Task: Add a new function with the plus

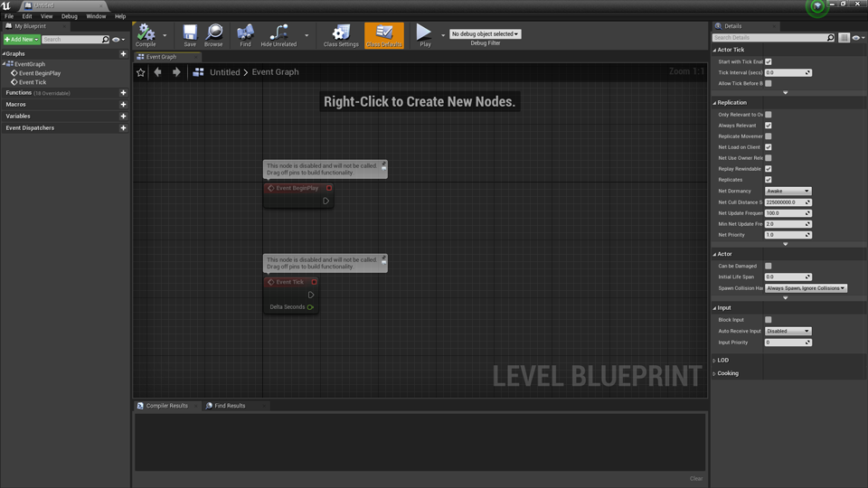Action: point(123,93)
